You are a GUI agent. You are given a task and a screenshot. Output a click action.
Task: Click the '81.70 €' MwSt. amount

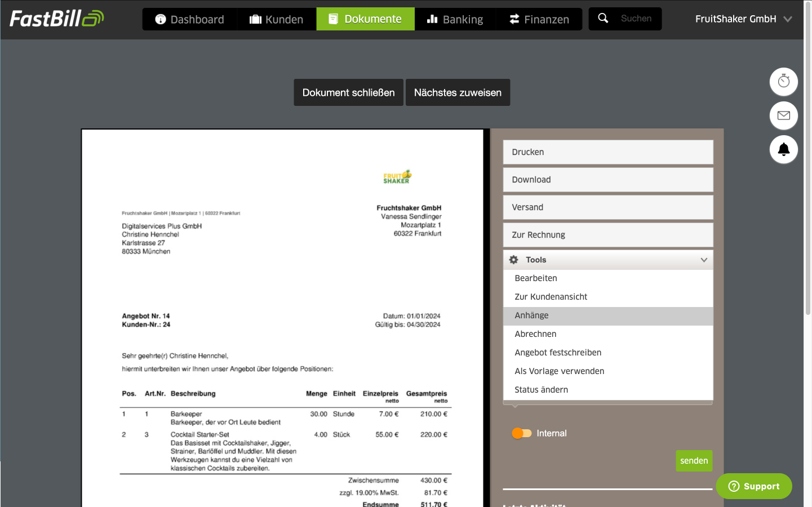click(436, 492)
